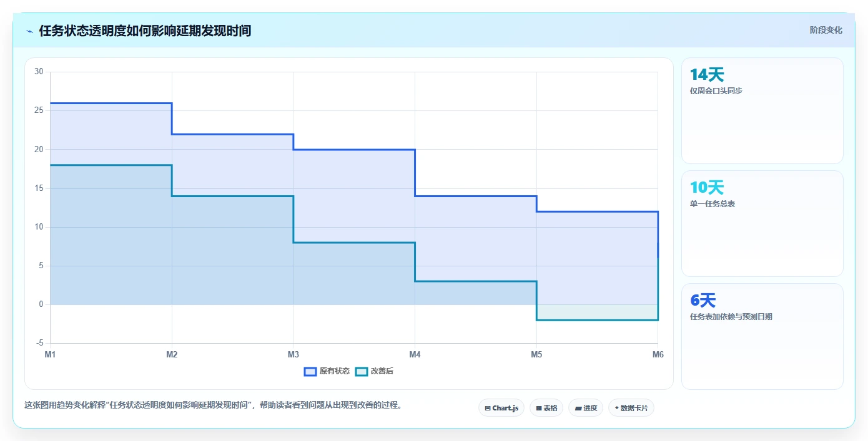Click the 表格 tag chip
868x441 pixels.
pos(546,408)
